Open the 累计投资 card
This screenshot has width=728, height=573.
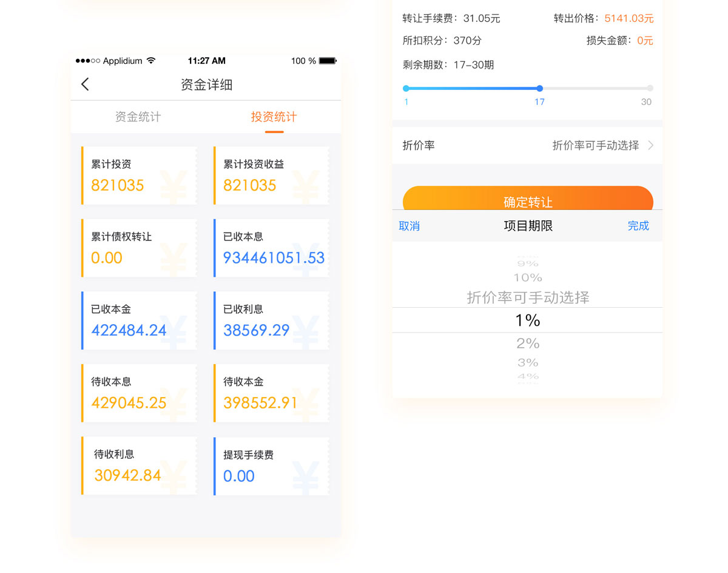[139, 175]
